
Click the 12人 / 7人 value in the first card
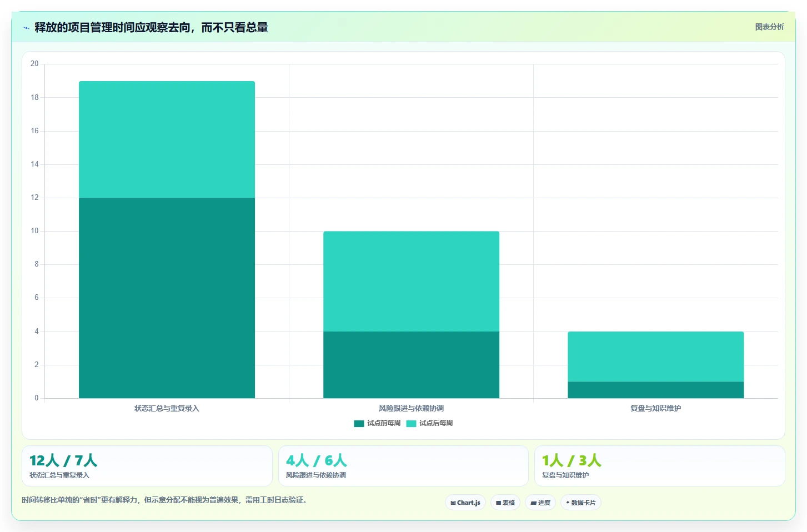(x=63, y=460)
